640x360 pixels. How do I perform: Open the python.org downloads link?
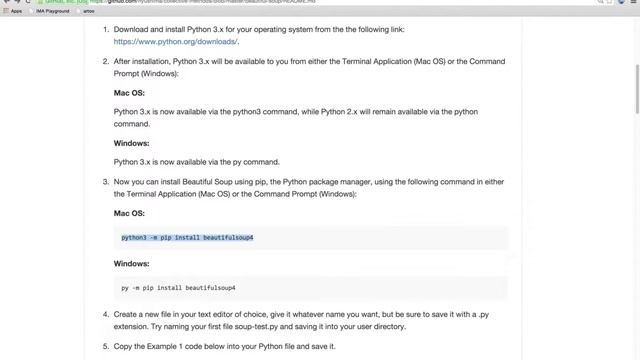point(176,42)
